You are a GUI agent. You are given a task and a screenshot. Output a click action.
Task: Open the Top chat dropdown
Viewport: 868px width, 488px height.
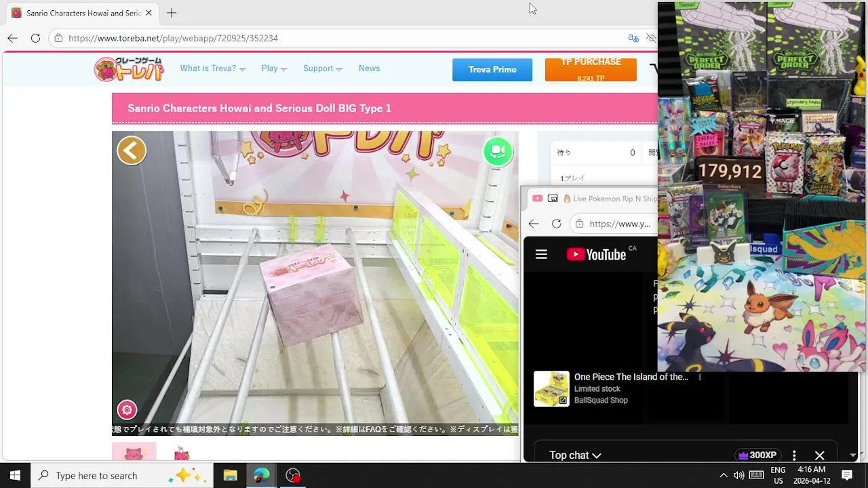(575, 455)
